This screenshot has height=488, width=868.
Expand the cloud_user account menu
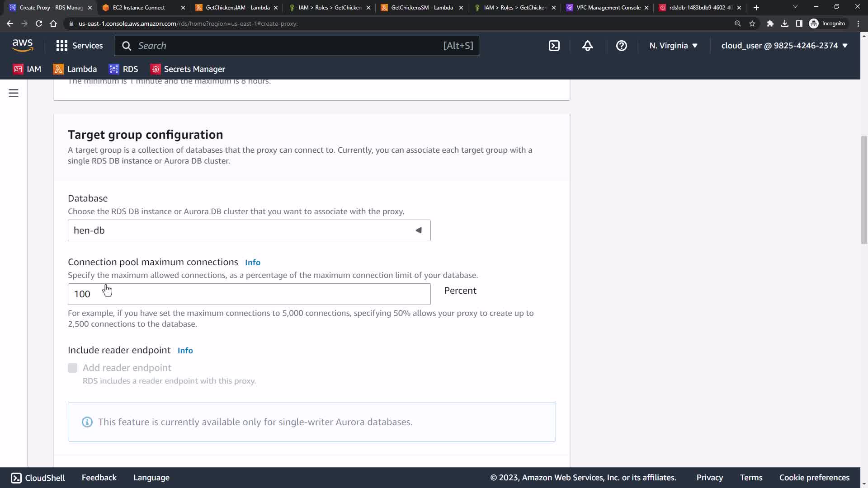(x=784, y=46)
